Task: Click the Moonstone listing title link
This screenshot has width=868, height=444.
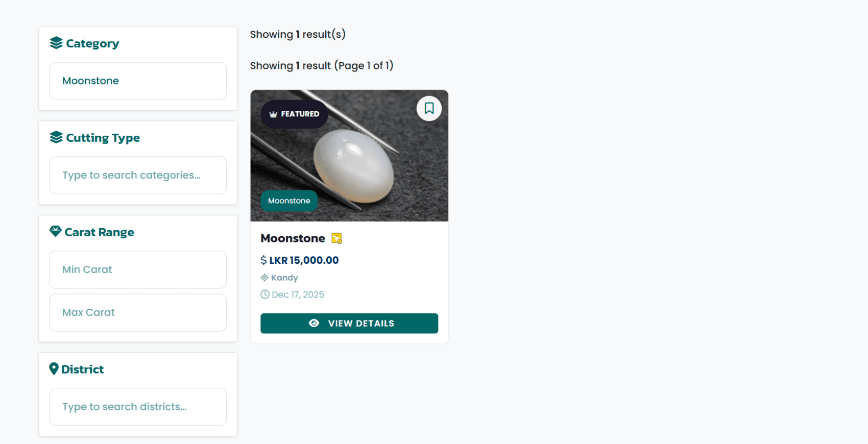Action: point(293,238)
